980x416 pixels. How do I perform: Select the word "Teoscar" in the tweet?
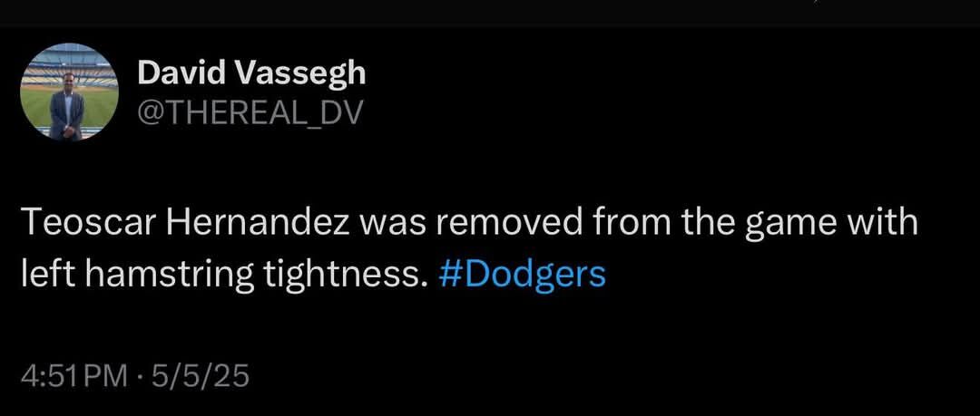pos(87,223)
